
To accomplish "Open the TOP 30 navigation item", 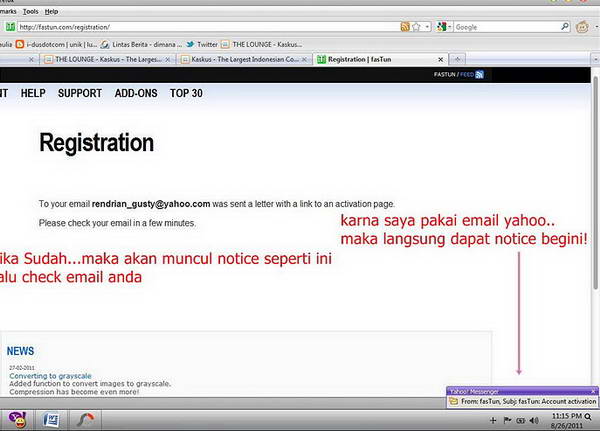I will pyautogui.click(x=186, y=93).
